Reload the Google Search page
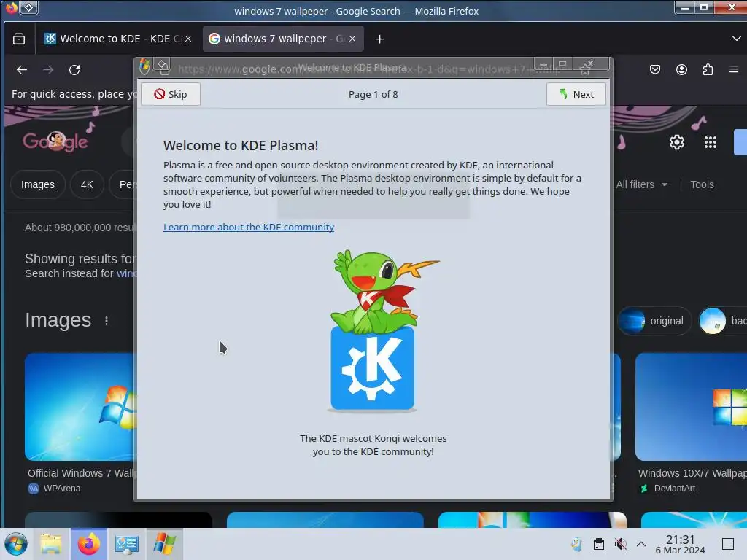Viewport: 747px width, 560px height. [74, 70]
